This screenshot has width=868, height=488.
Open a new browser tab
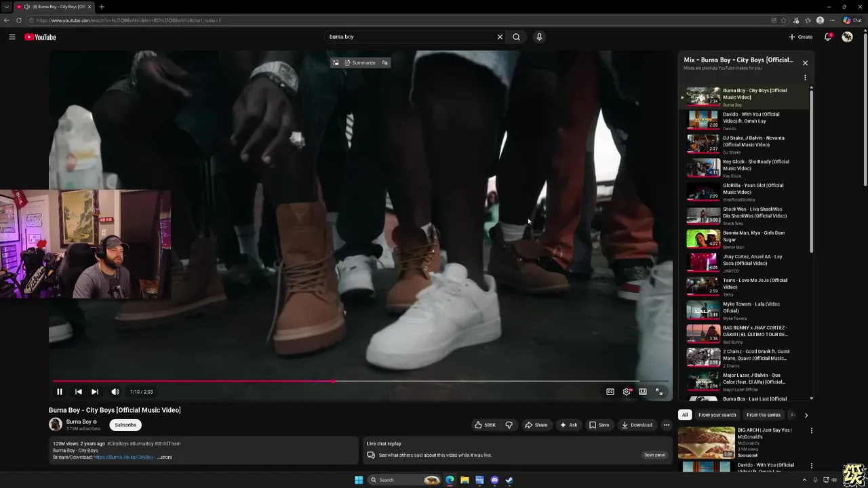tap(102, 7)
